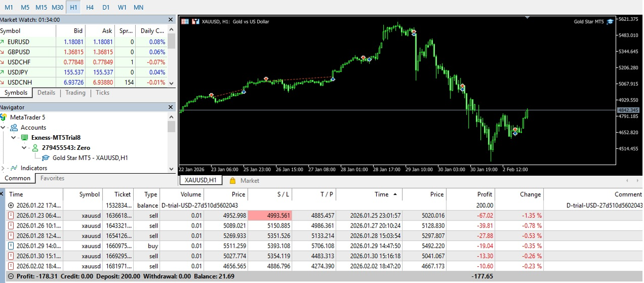Image resolution: width=644 pixels, height=283 pixels.
Task: Click the lock icon beside Market tab
Action: pyautogui.click(x=232, y=180)
